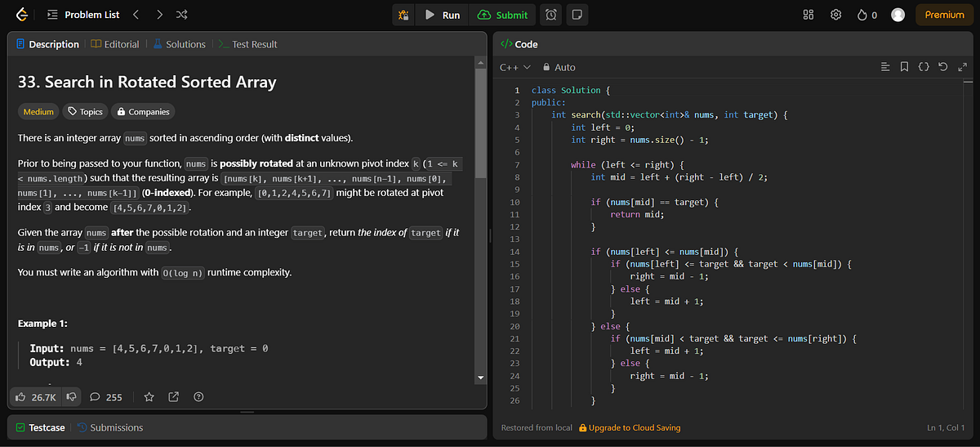Star the problem as favorite
This screenshot has width=980, height=447.
[149, 397]
